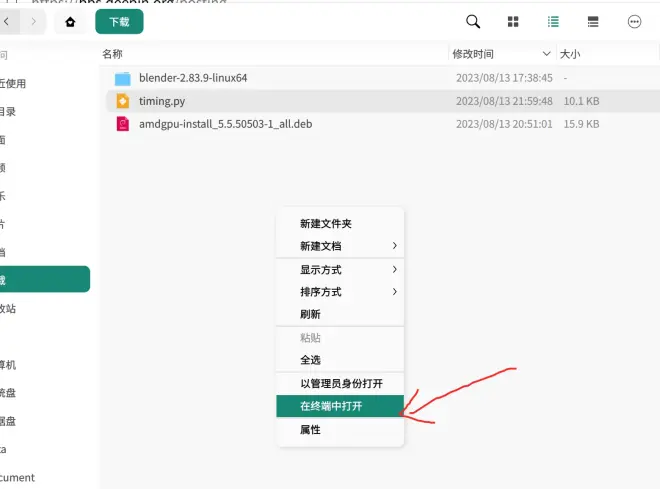Select the timing.py file name
Viewport: 660px width, 489px height.
[x=162, y=101]
